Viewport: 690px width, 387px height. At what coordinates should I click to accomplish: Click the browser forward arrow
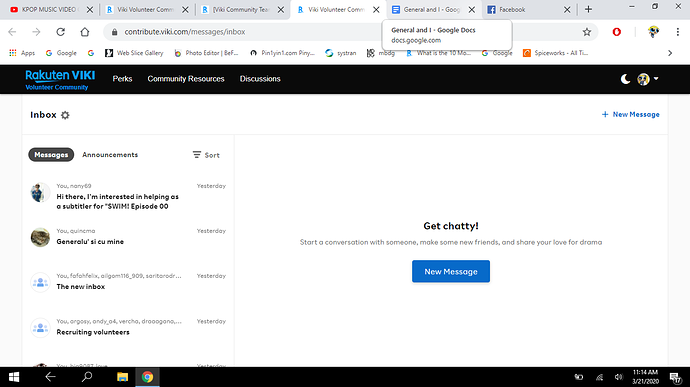[x=36, y=32]
